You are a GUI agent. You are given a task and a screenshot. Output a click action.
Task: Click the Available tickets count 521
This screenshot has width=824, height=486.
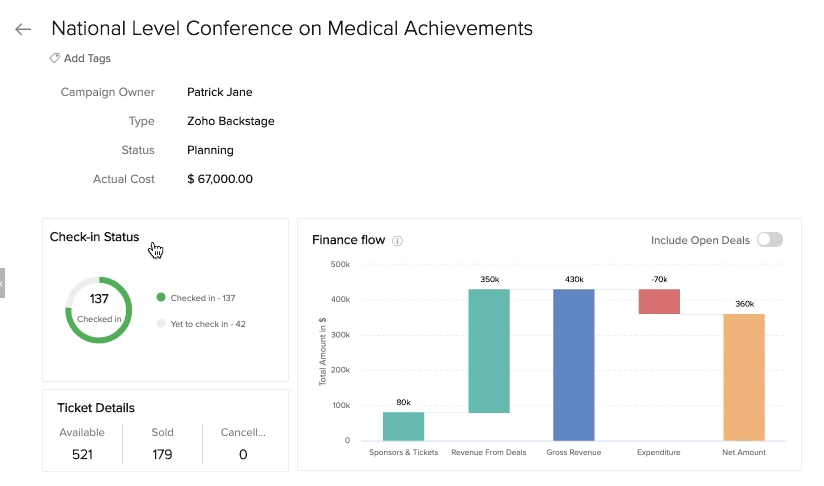pos(82,454)
